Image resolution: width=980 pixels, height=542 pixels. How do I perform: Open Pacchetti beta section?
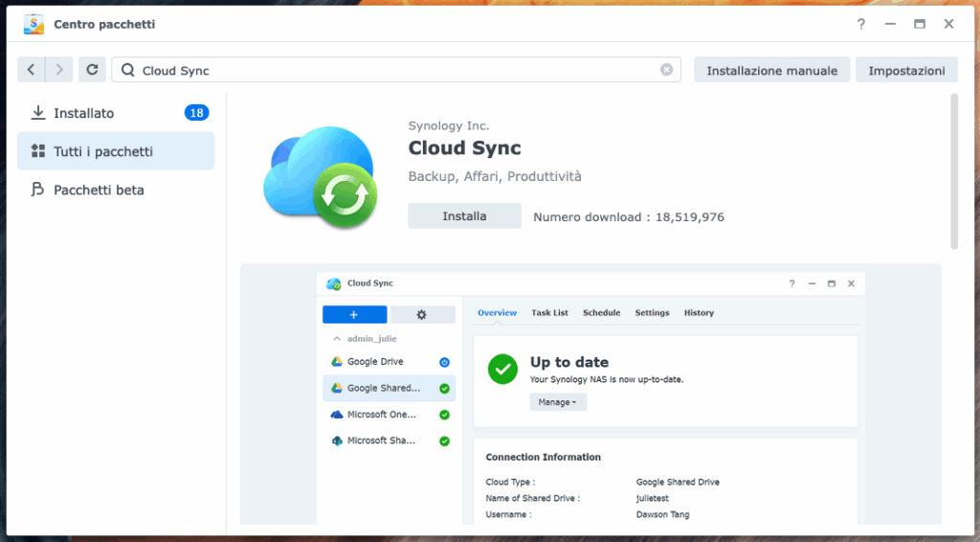point(99,190)
